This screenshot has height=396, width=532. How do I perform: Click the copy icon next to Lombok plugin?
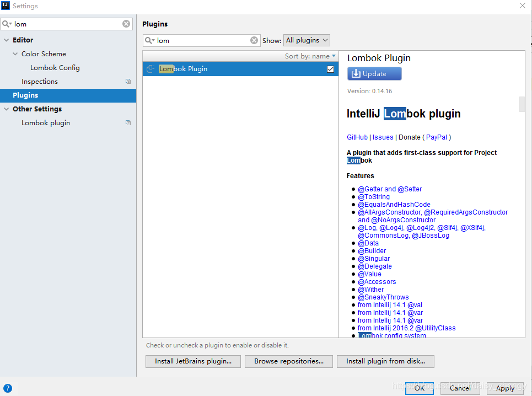coord(128,123)
